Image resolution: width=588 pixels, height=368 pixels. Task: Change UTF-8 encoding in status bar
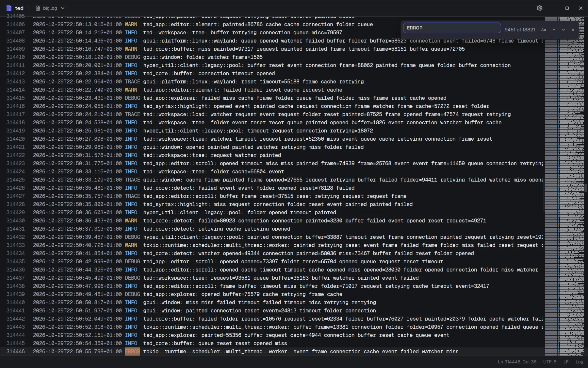coord(550,362)
